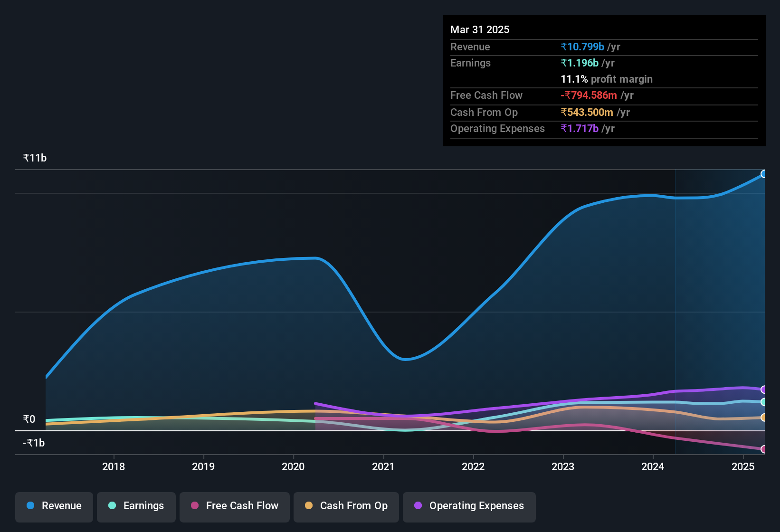Viewport: 780px width, 532px height.
Task: Click the 11.1% profit margin text
Action: [607, 79]
